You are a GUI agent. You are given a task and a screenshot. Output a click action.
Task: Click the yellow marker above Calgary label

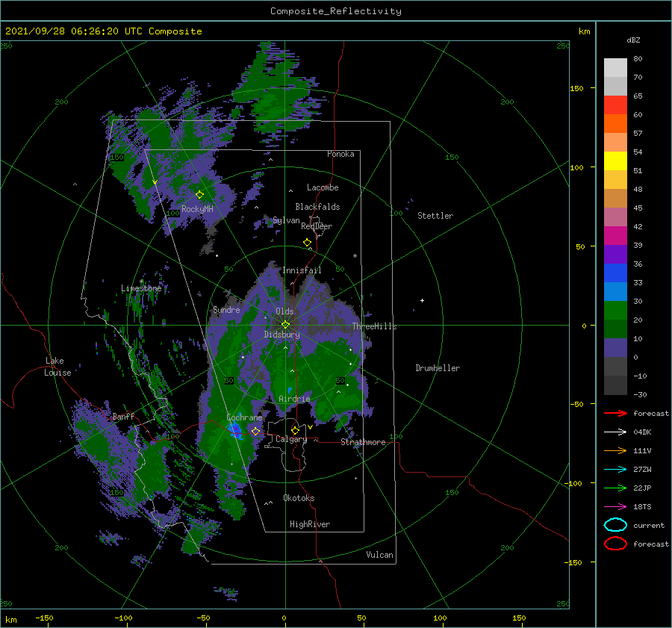point(295,430)
